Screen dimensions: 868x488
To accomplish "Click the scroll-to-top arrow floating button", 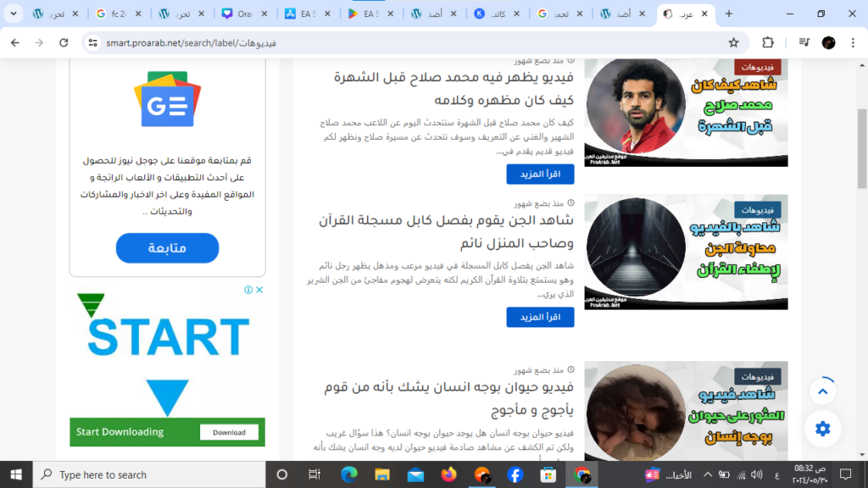I will tap(822, 391).
